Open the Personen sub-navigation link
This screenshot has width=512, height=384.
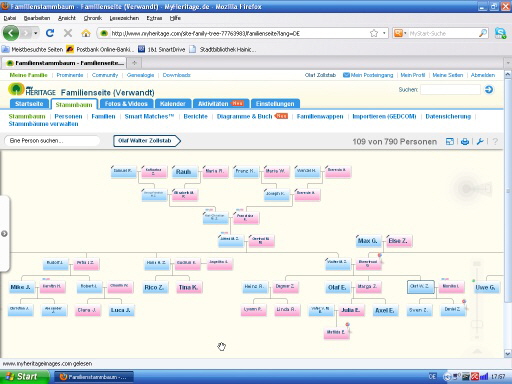(68, 116)
